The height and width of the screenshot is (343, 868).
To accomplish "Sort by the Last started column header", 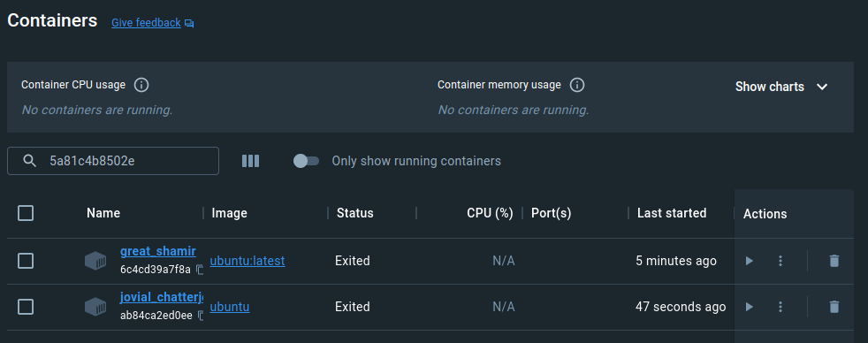I will click(x=672, y=213).
